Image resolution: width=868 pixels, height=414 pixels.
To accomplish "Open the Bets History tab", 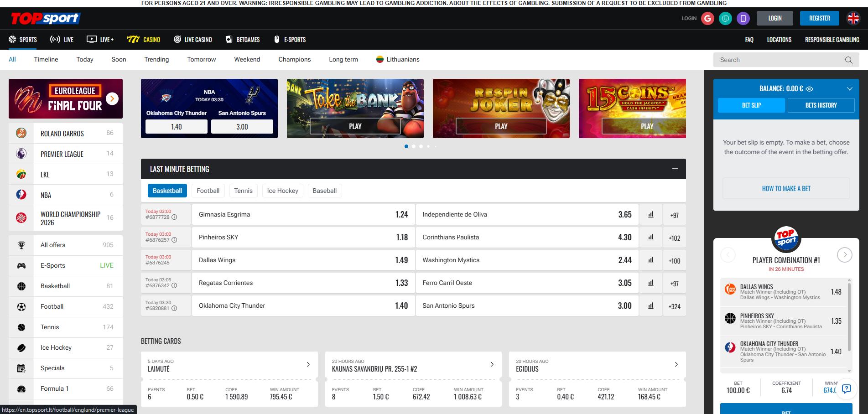I will pyautogui.click(x=821, y=105).
